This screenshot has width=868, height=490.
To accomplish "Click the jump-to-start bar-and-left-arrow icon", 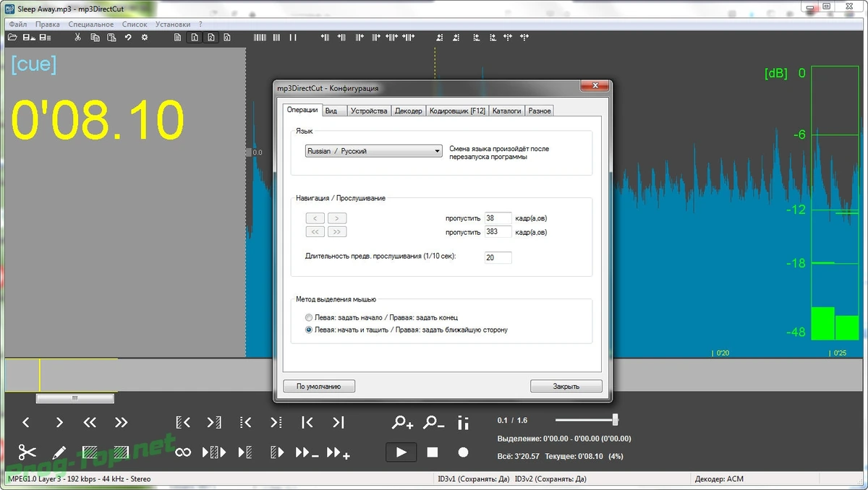I will [x=307, y=422].
